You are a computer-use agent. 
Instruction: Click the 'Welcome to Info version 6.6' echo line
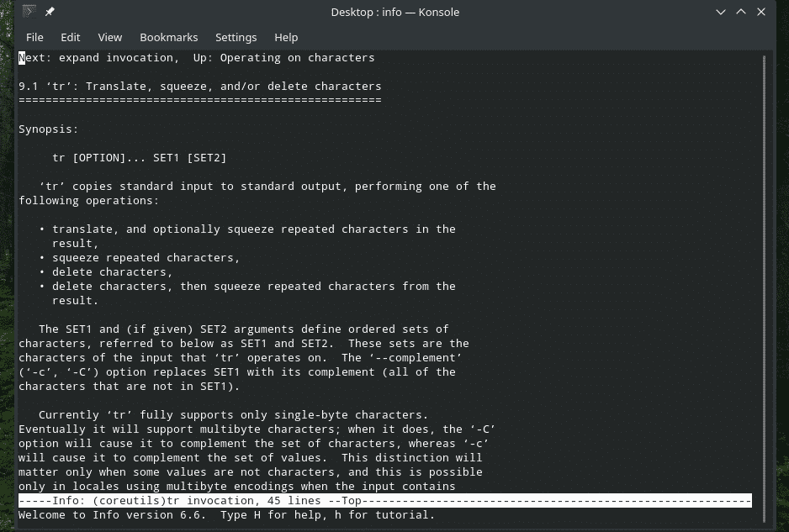pyautogui.click(x=226, y=515)
